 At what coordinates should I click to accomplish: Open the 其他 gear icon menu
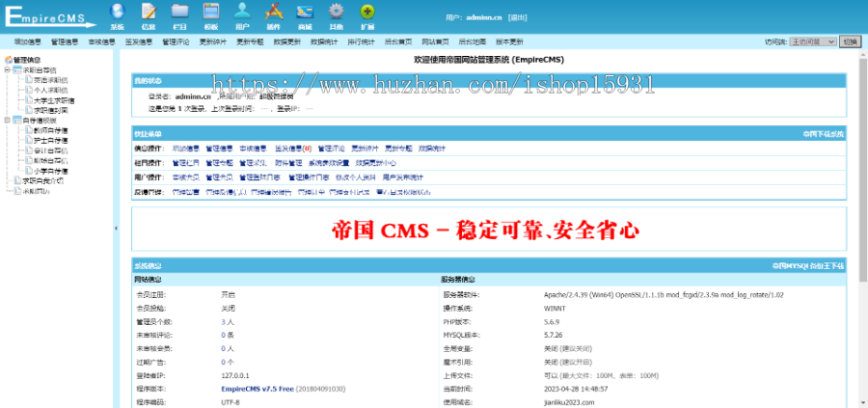(336, 16)
